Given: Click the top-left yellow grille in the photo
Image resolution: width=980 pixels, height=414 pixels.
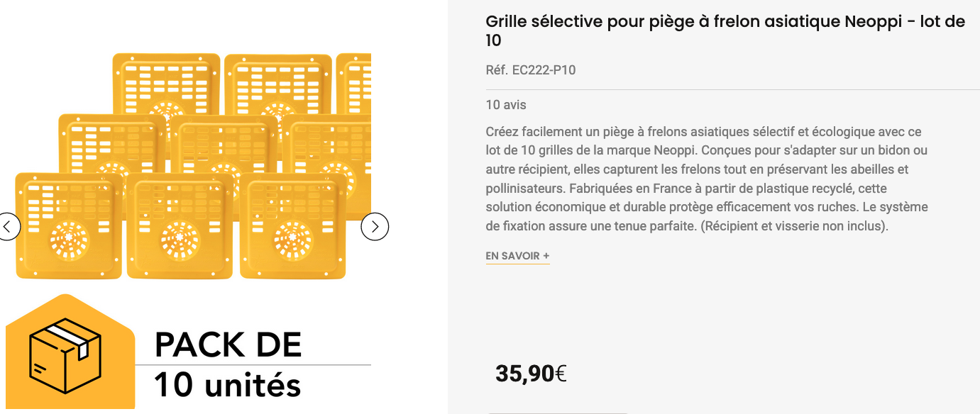Looking at the screenshot, I should pyautogui.click(x=166, y=83).
